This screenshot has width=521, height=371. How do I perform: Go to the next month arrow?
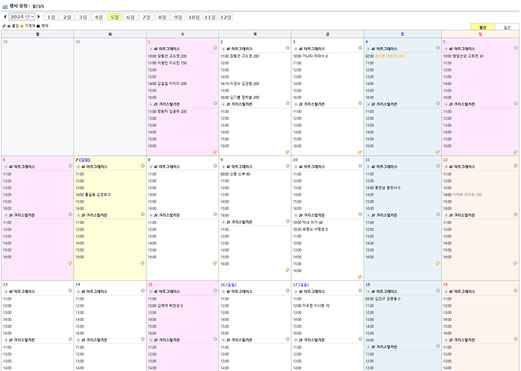click(39, 16)
